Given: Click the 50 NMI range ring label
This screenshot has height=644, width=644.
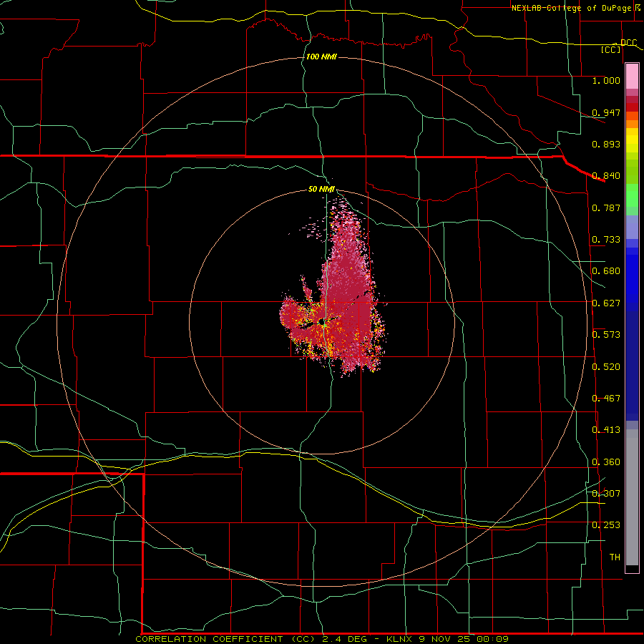Looking at the screenshot, I should [321, 190].
